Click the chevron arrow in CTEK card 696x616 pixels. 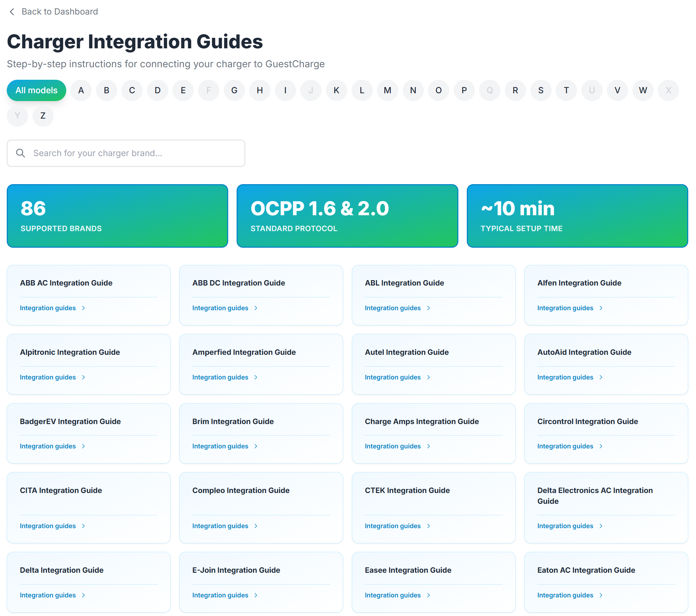pyautogui.click(x=428, y=526)
